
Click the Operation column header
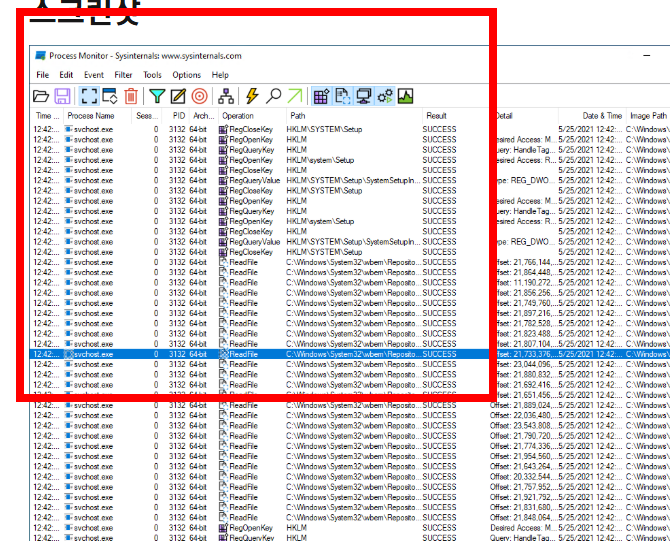pos(252,116)
